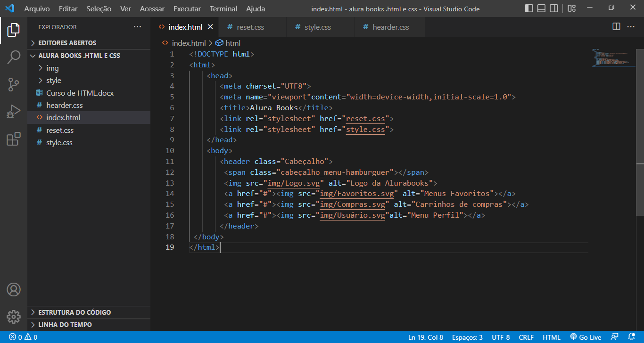
Task: Click the VS Code logo icon
Action: [x=10, y=8]
